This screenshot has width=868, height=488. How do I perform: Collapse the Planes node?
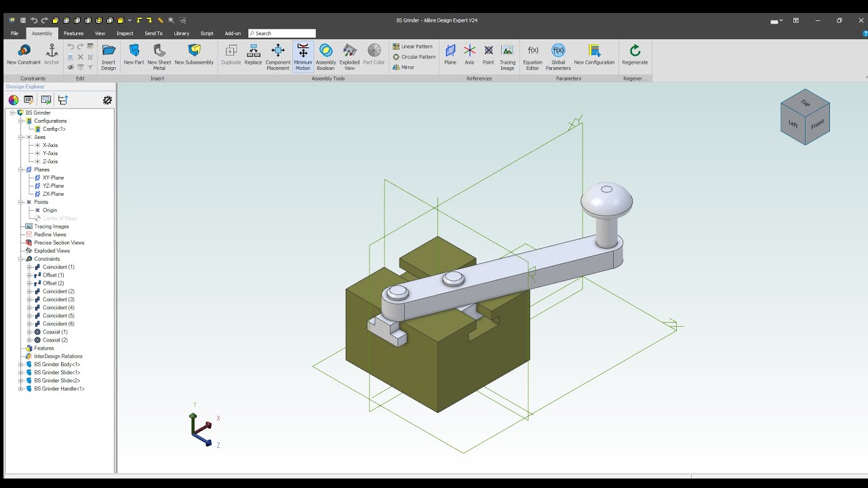tap(21, 169)
